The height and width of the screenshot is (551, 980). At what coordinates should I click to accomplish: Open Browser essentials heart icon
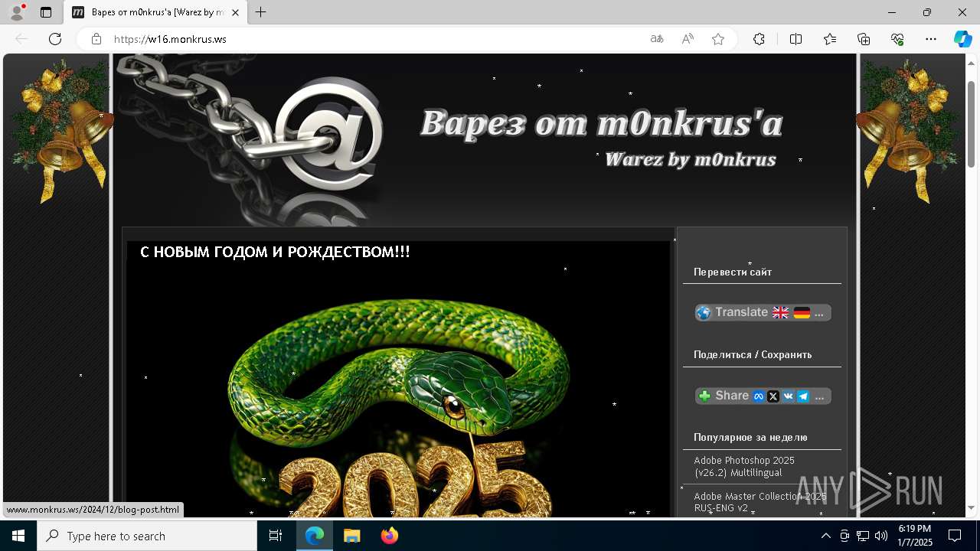[897, 39]
